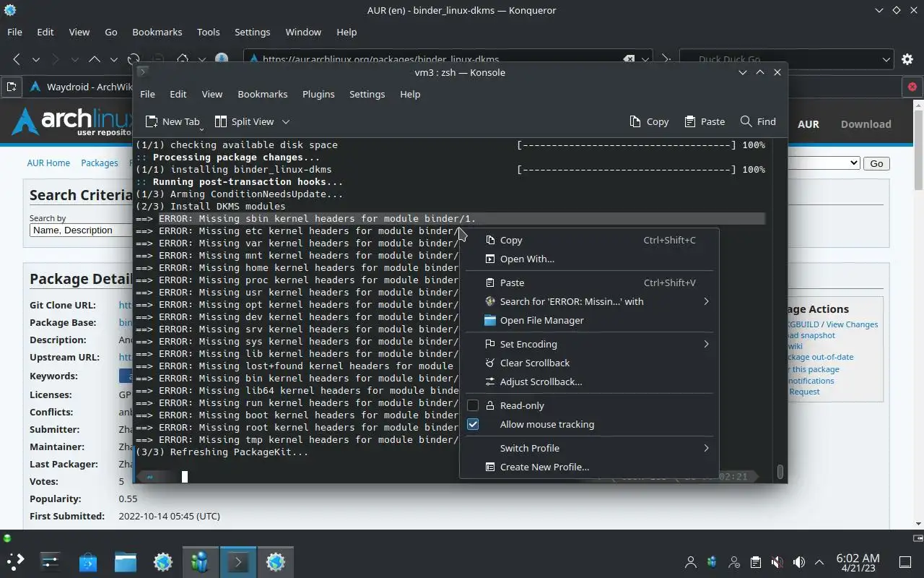Viewport: 924px width, 578px height.
Task: Switch to the Waydroid - ArchWiki tab
Action: [80, 87]
